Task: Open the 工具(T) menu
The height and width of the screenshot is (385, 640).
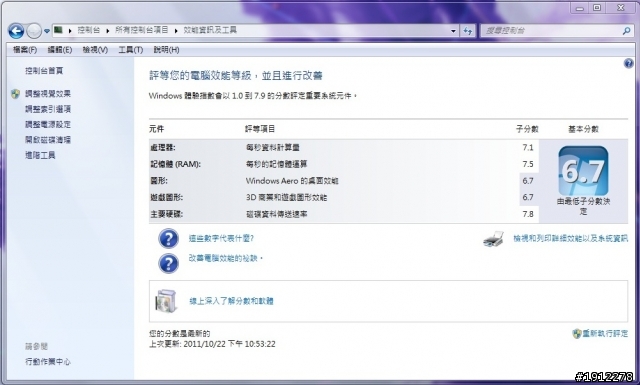Action: 130,50
